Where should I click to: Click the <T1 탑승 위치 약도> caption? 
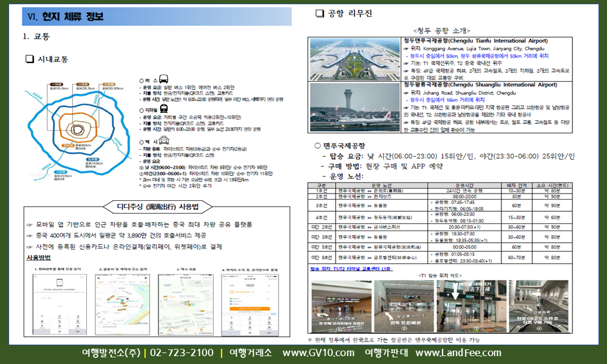pyautogui.click(x=440, y=275)
